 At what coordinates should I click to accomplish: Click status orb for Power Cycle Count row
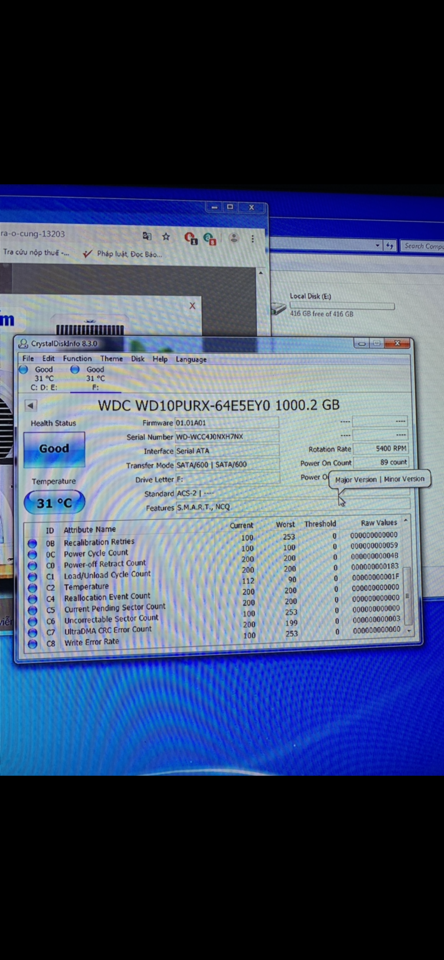click(32, 554)
